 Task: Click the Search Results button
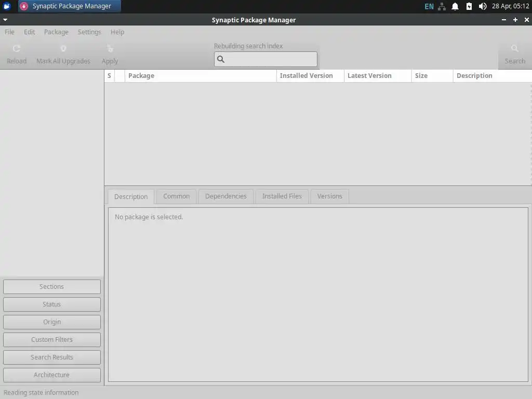click(x=52, y=357)
